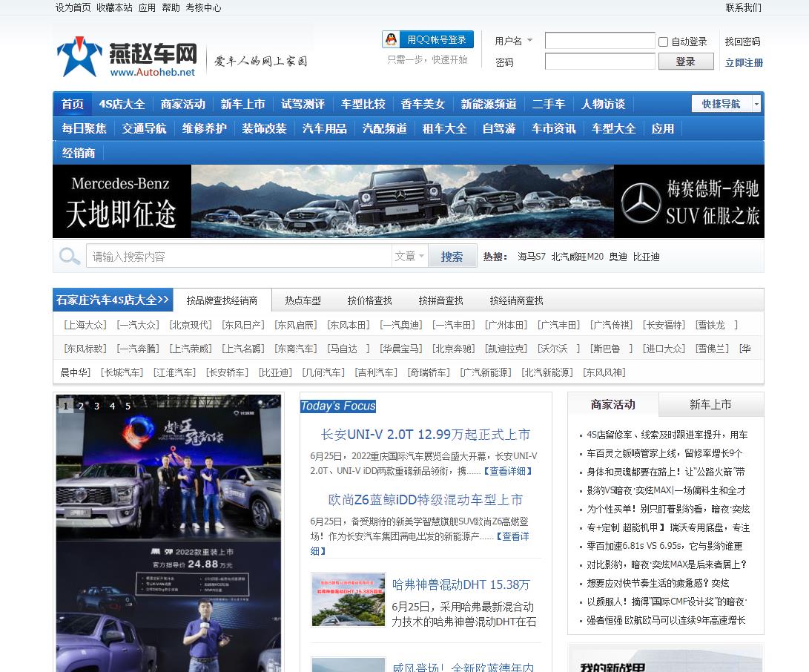Click hot search term 北汽威旺M20
The width and height of the screenshot is (809, 672).
tap(578, 257)
